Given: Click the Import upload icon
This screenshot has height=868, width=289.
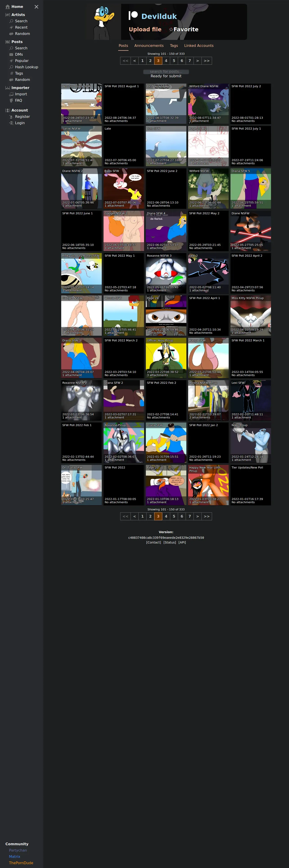Looking at the screenshot, I should 11,94.
